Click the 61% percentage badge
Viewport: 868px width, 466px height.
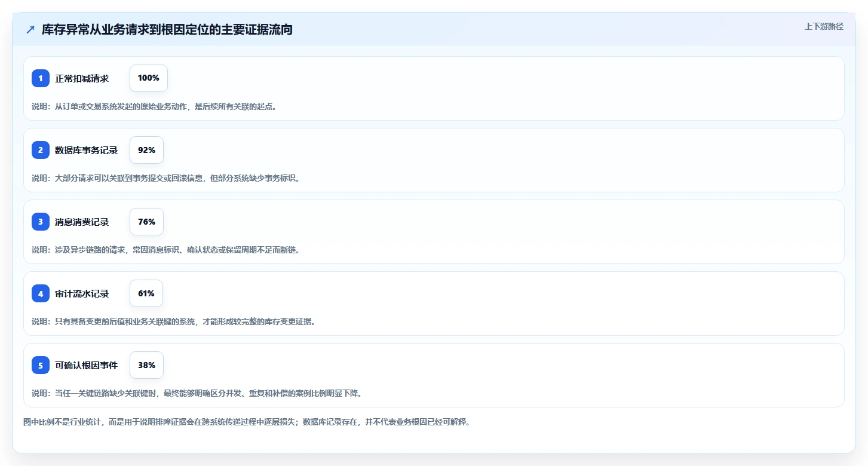coord(146,293)
